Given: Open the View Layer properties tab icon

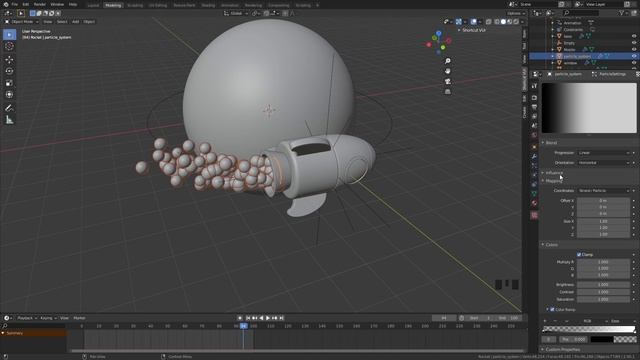Looking at the screenshot, I should coord(534,116).
